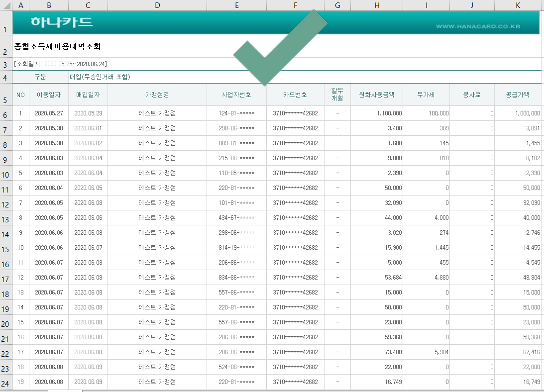Select business number 215-86-*****
This screenshot has width=544, height=392.
pyautogui.click(x=236, y=158)
